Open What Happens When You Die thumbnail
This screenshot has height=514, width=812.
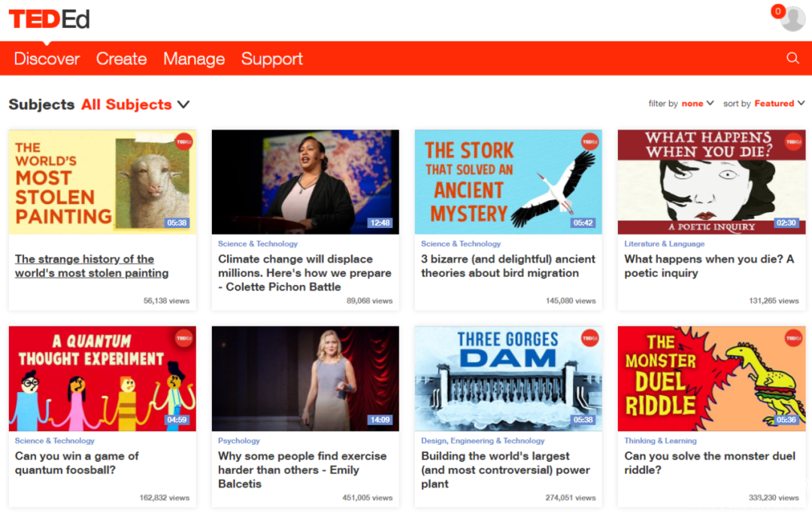[711, 182]
